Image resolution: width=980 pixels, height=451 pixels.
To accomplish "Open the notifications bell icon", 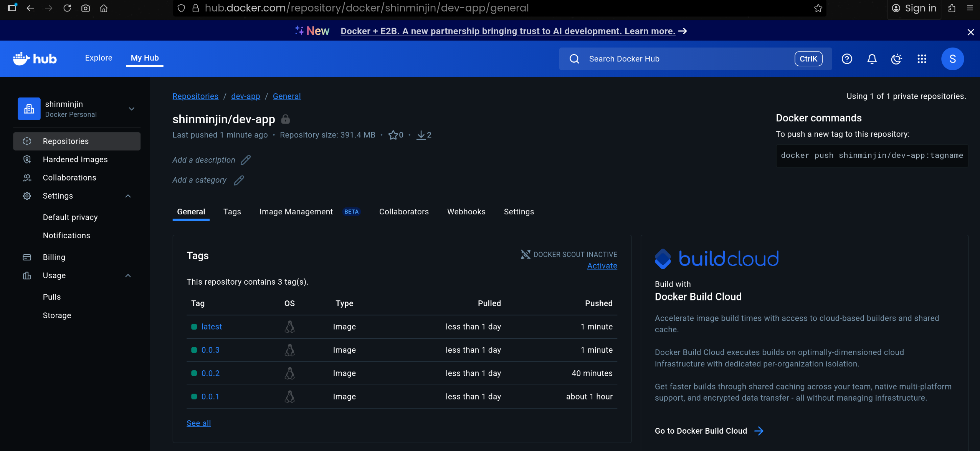I will pyautogui.click(x=872, y=59).
